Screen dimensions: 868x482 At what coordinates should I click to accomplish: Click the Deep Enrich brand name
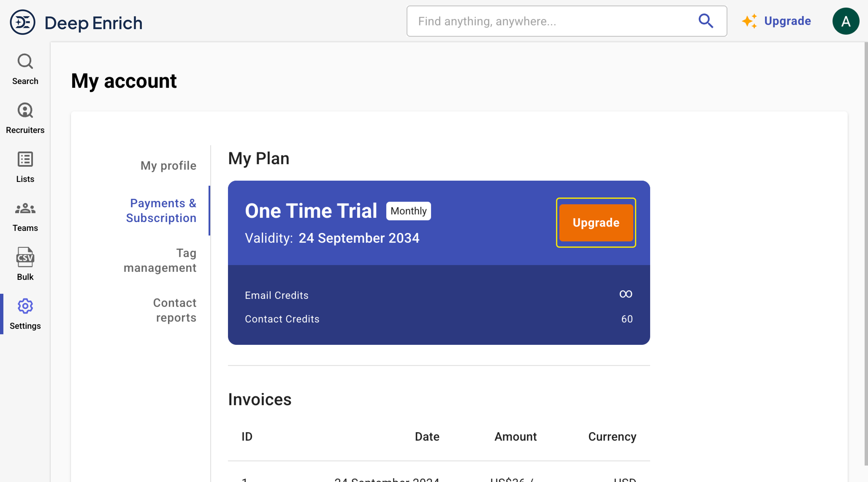click(x=94, y=23)
